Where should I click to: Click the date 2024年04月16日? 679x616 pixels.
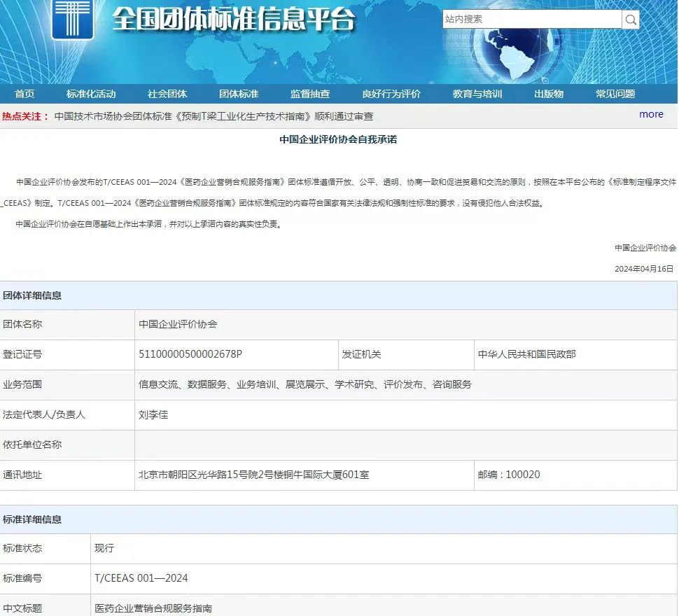click(x=644, y=269)
